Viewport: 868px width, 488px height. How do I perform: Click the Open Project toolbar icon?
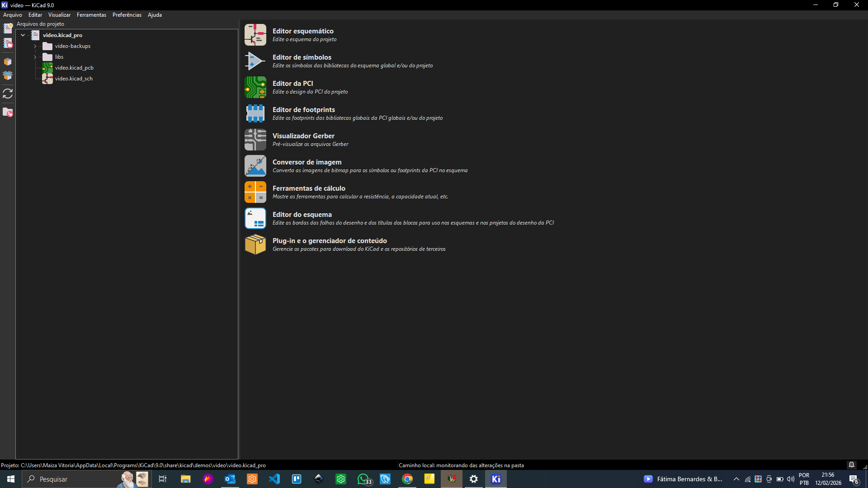click(8, 43)
